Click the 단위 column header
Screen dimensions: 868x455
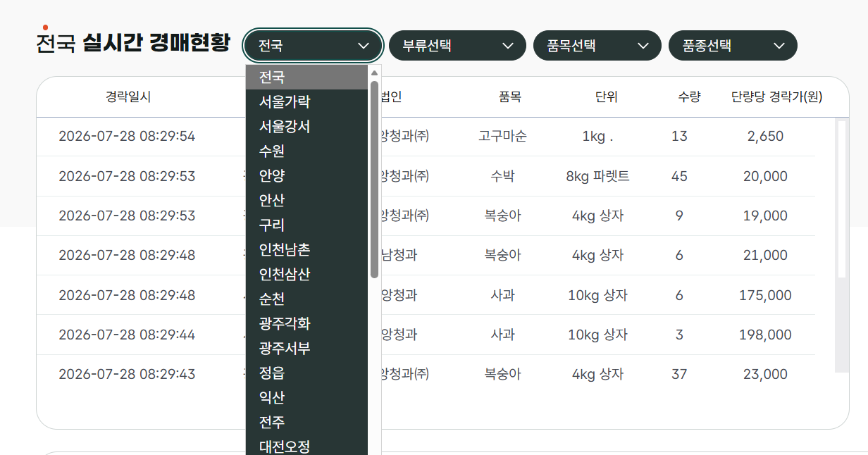pos(606,97)
